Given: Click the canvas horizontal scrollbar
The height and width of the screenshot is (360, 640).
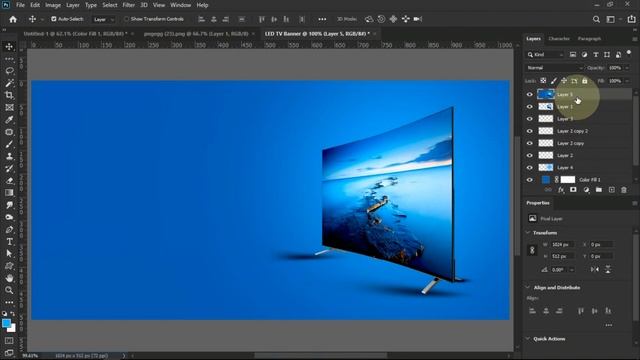Looking at the screenshot, I should coord(320,356).
